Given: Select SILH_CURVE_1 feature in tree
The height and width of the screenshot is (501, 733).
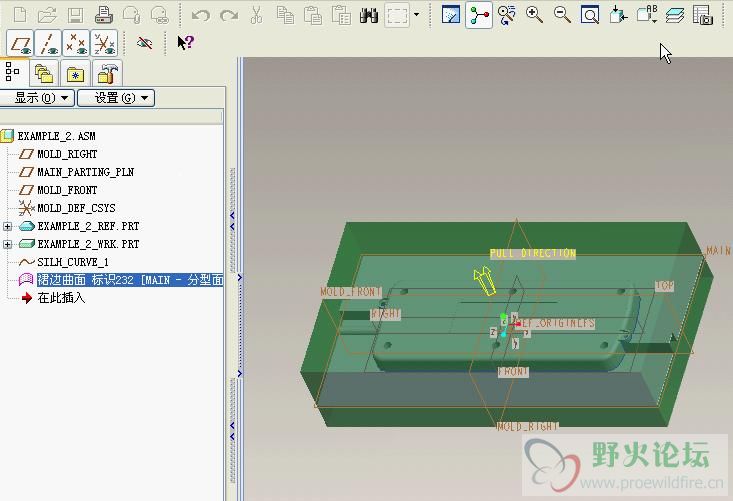Looking at the screenshot, I should click(72, 262).
